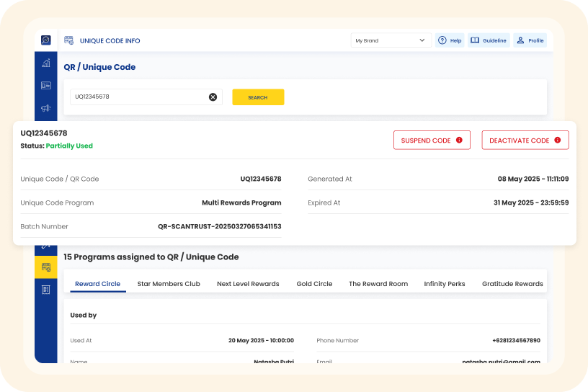The width and height of the screenshot is (588, 392).
Task: Click the Help question mark icon
Action: [x=442, y=40]
